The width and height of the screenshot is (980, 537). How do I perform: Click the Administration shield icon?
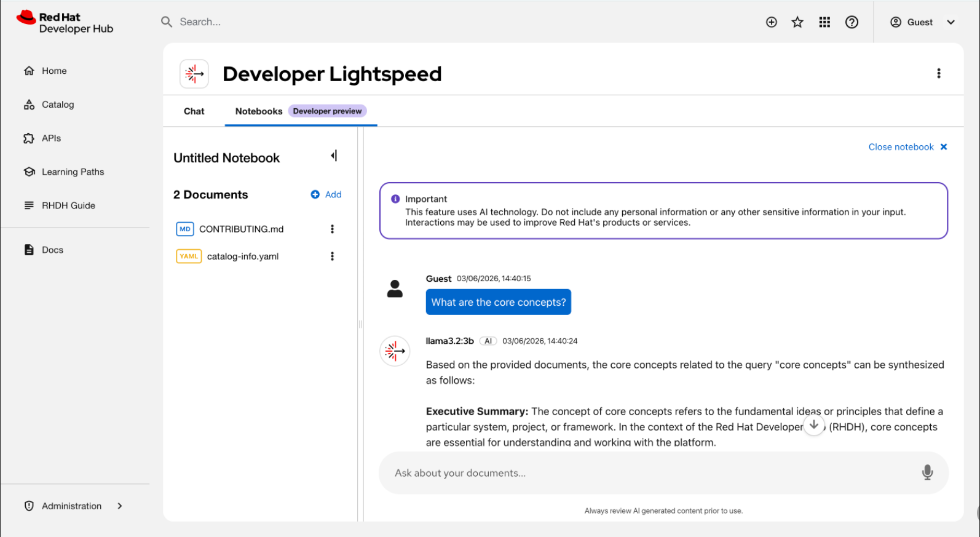pos(29,506)
